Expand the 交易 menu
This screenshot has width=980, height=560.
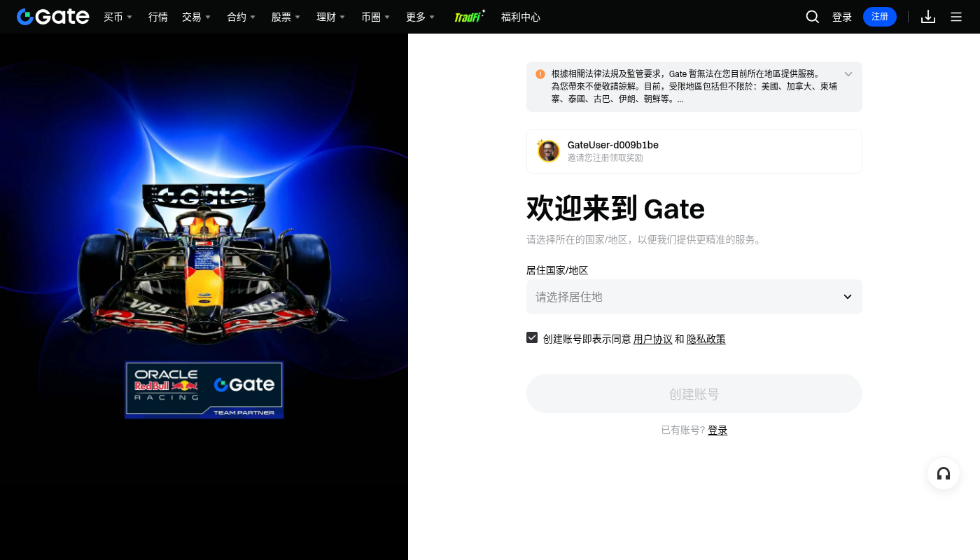click(196, 17)
